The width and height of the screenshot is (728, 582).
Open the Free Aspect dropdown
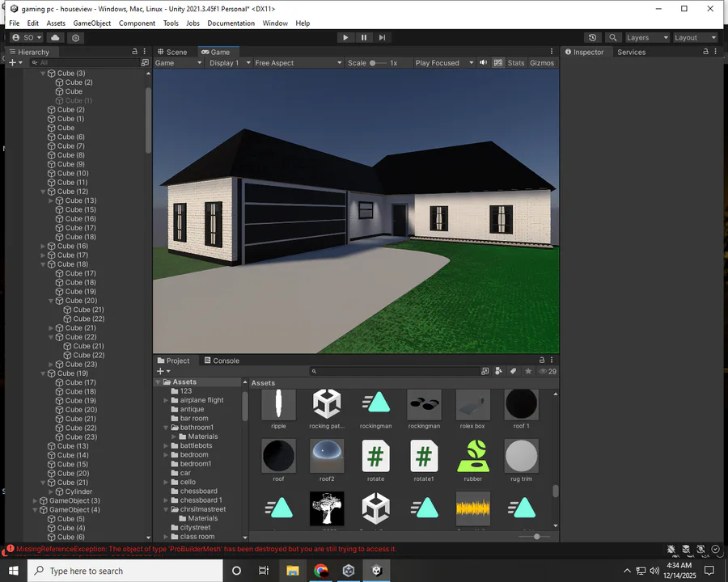tap(298, 63)
